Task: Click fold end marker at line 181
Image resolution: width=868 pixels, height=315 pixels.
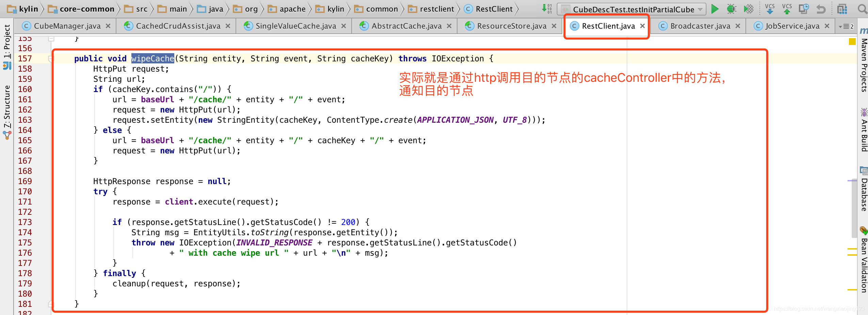Action: pos(51,304)
